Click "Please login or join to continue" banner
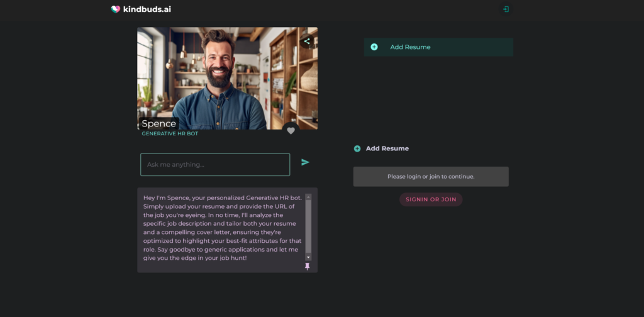Image resolution: width=644 pixels, height=317 pixels. pos(431,177)
